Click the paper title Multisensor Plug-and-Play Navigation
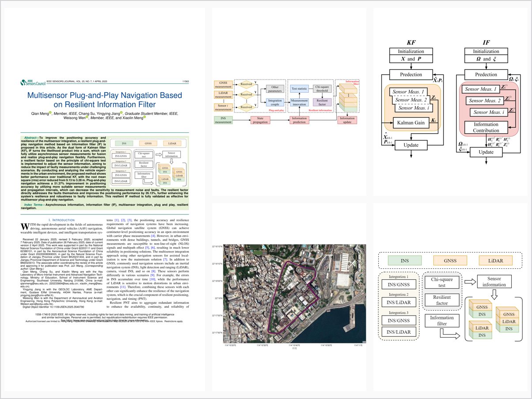This screenshot has height=399, width=532. 105,100
